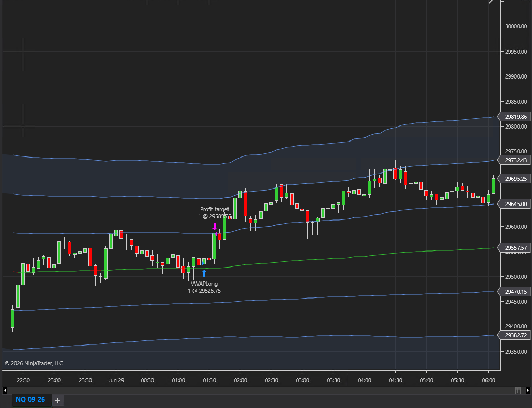Click the 04:30 time axis label

tap(396, 380)
